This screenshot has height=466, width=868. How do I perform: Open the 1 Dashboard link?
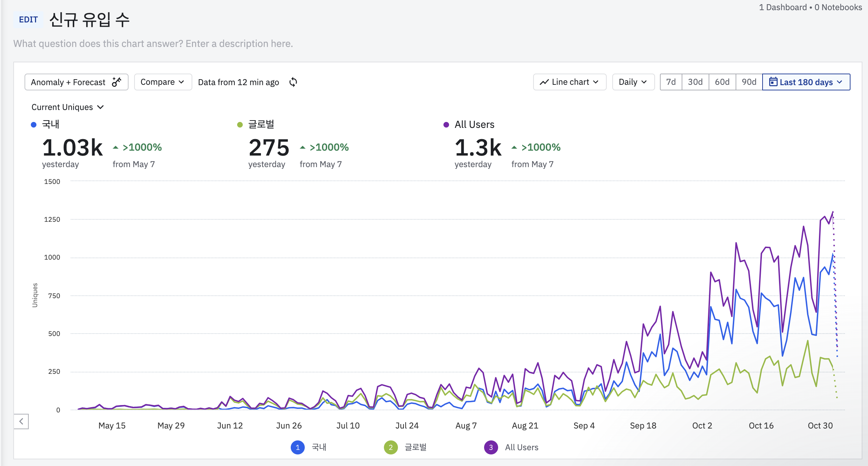(x=783, y=7)
